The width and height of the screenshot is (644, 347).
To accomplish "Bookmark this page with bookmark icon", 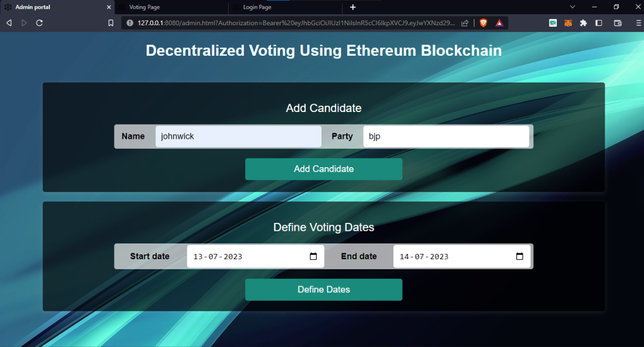I will coord(111,23).
